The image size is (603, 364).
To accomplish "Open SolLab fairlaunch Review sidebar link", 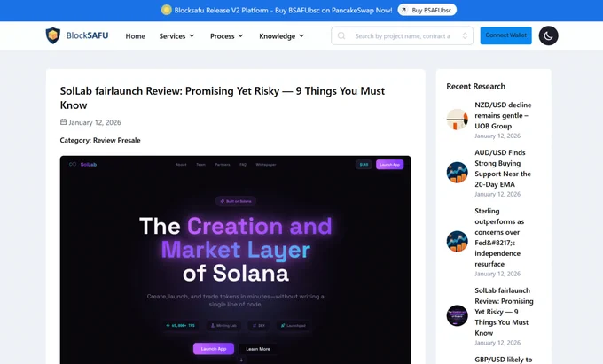I will (504, 312).
